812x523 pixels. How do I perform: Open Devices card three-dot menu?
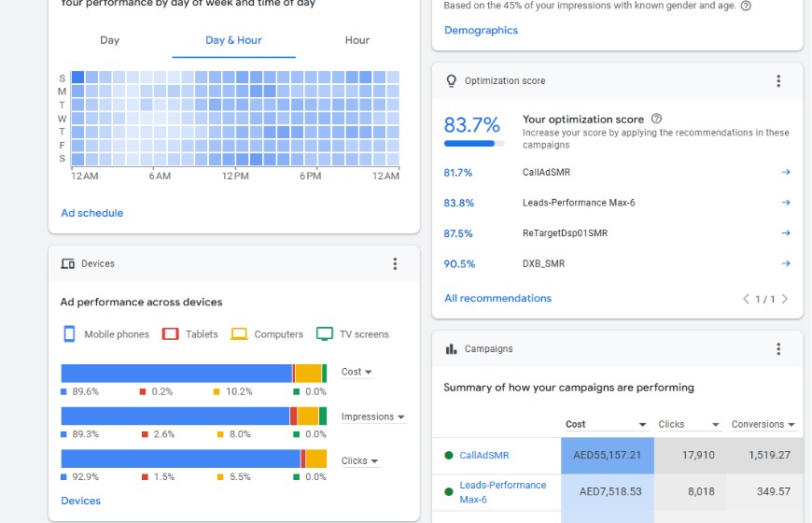pos(395,264)
